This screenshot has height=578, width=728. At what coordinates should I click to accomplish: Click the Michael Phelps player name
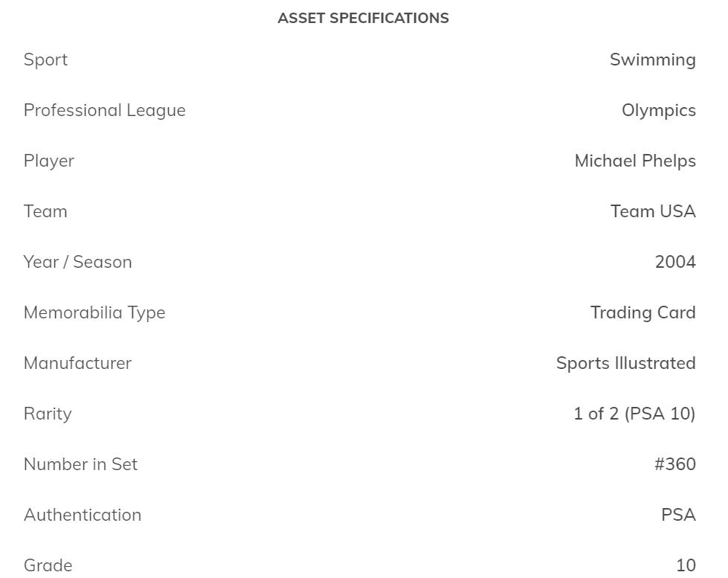click(634, 161)
